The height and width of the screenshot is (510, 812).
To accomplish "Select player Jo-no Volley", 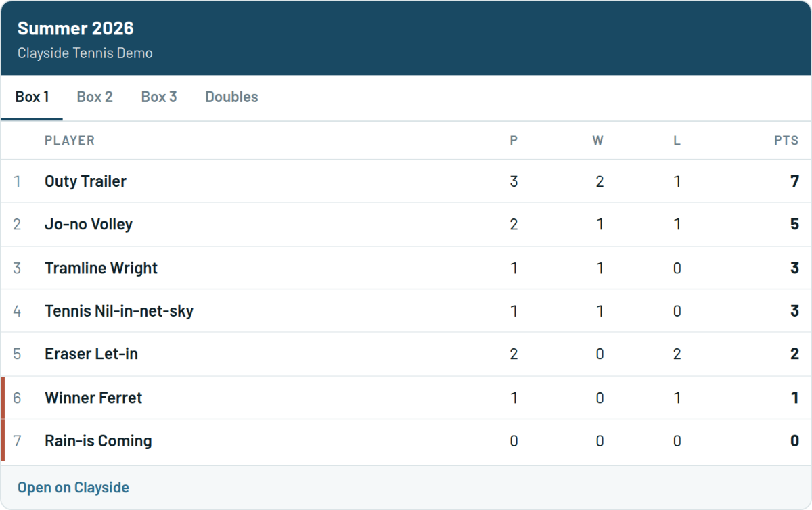I will (x=89, y=224).
